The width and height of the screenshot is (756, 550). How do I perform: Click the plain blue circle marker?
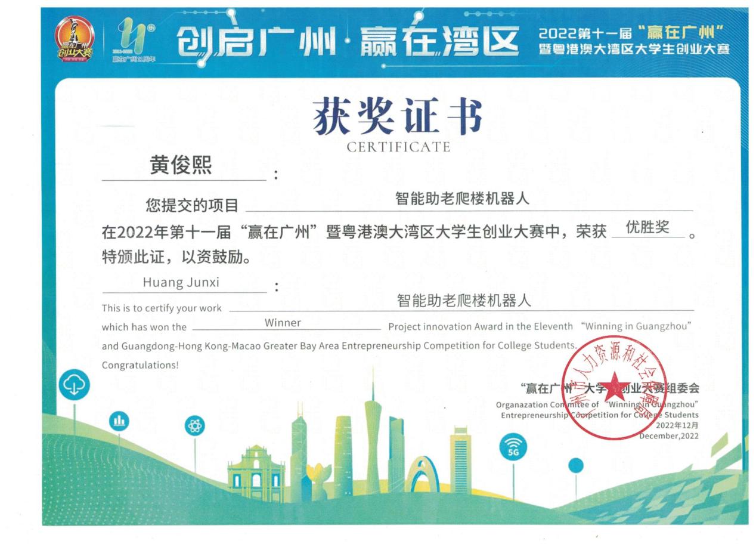click(x=575, y=465)
